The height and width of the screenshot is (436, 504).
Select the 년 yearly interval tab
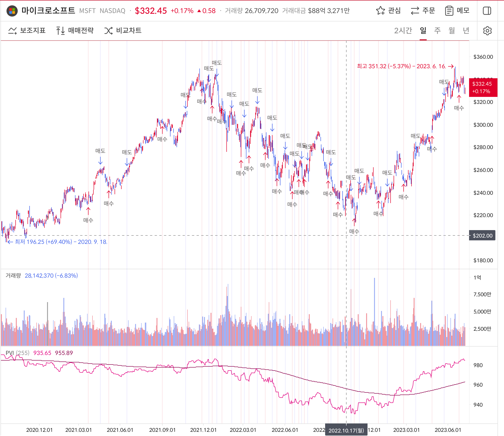click(x=466, y=31)
